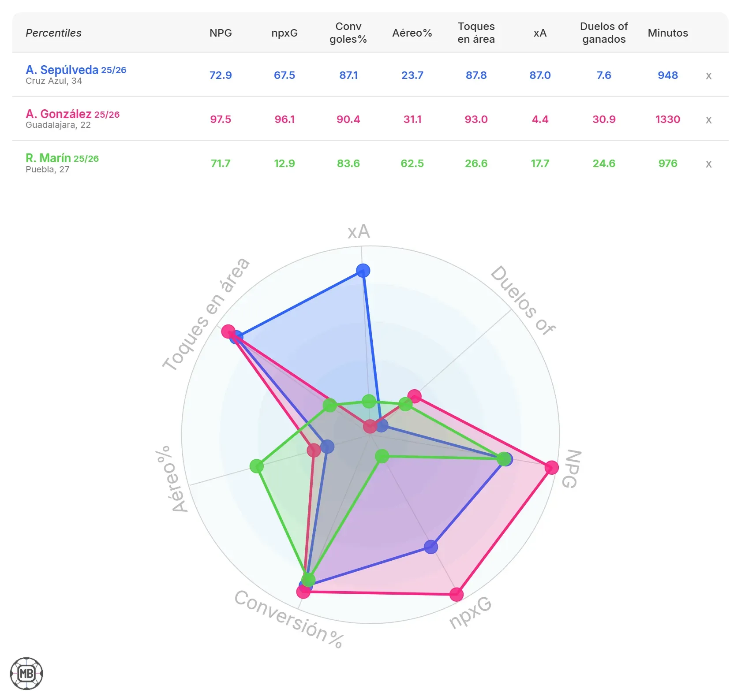Click blue npxG point on radar

pyautogui.click(x=431, y=547)
